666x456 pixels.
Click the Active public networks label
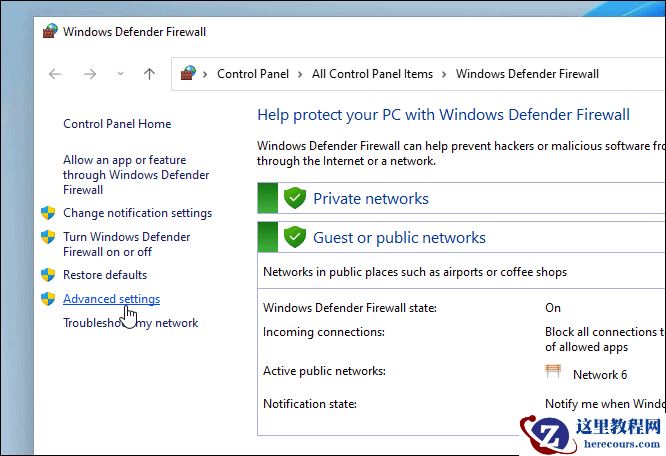point(324,371)
